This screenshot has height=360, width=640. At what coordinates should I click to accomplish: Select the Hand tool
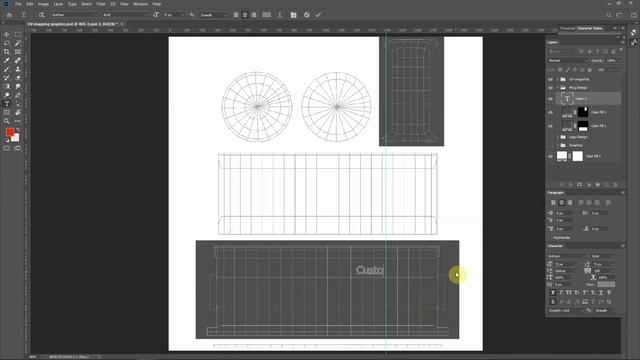[x=18, y=112]
